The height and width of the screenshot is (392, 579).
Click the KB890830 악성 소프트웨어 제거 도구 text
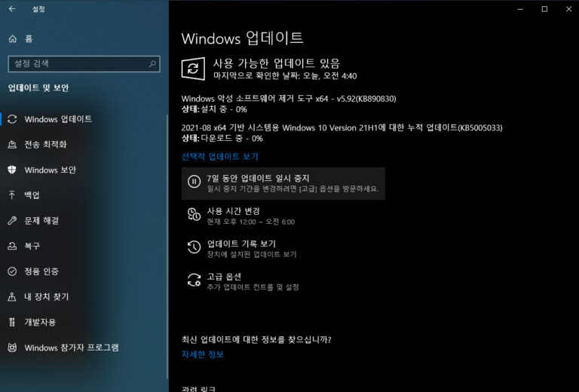tap(289, 99)
